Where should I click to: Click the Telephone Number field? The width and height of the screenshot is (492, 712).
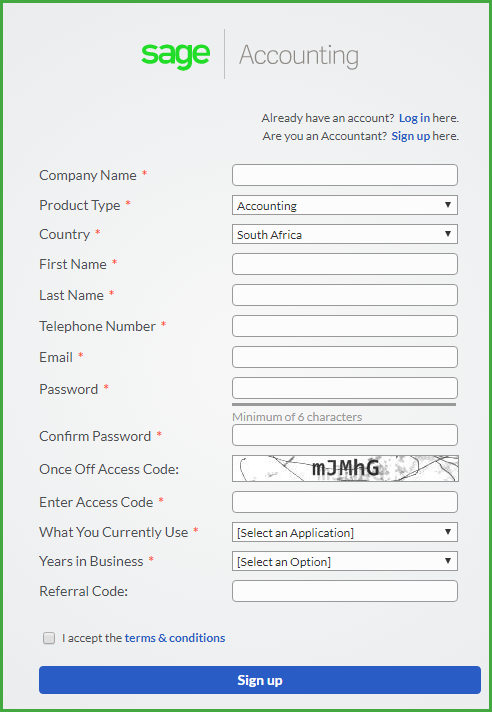(345, 326)
